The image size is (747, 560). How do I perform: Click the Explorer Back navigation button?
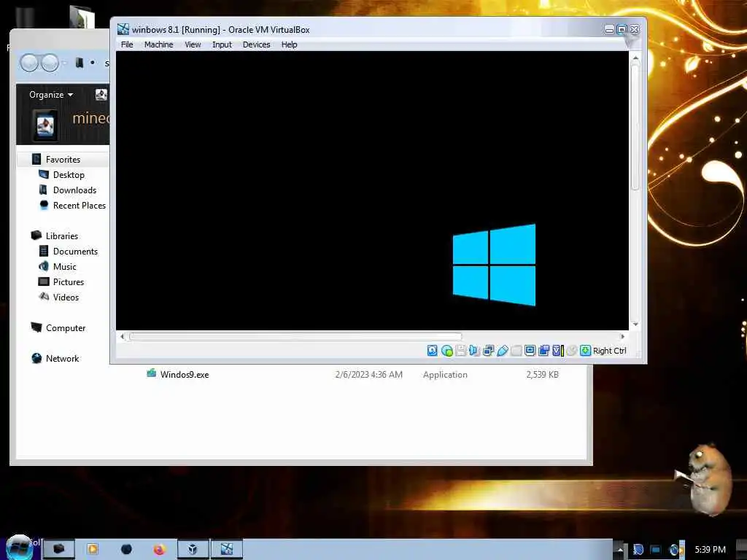pos(29,63)
